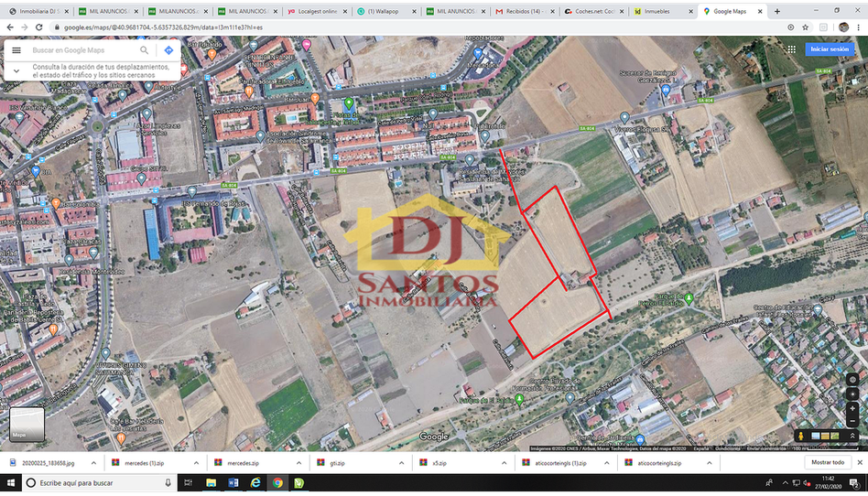868x496 pixels.
Task: Launch Chrome from the Windows taskbar
Action: point(277,482)
